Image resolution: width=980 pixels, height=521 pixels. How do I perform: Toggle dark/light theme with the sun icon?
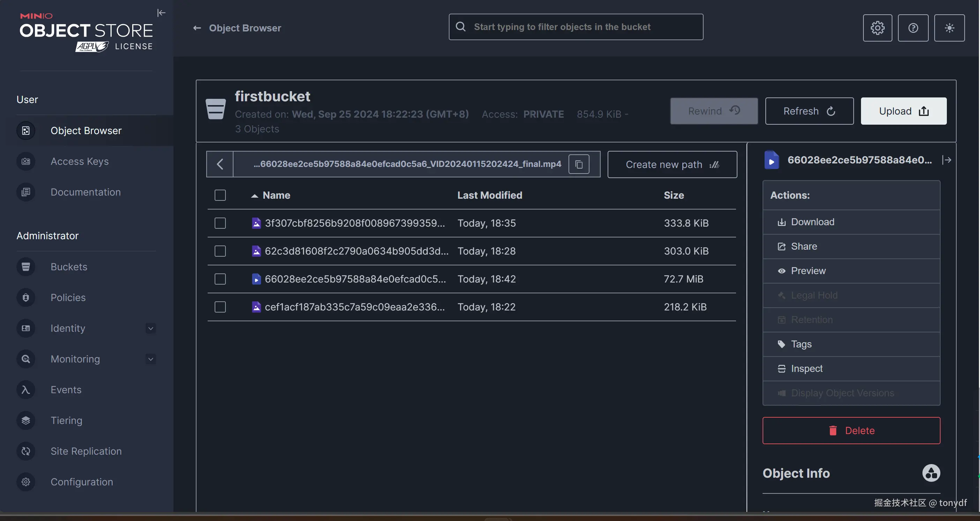[949, 28]
